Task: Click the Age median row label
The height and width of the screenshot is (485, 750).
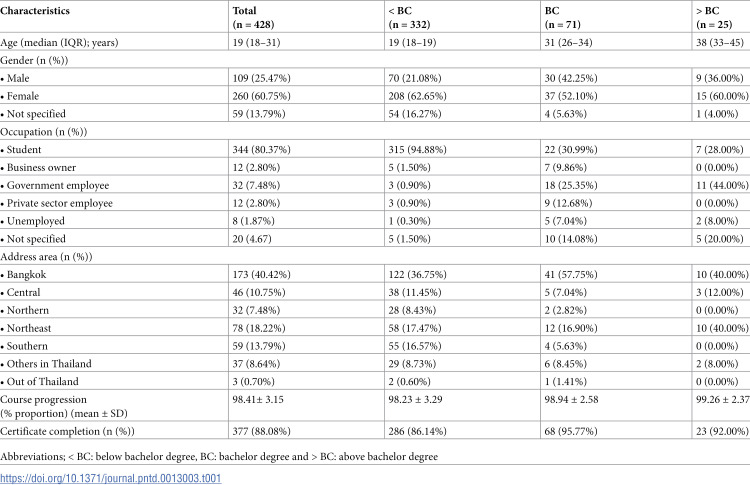Action: tap(59, 43)
